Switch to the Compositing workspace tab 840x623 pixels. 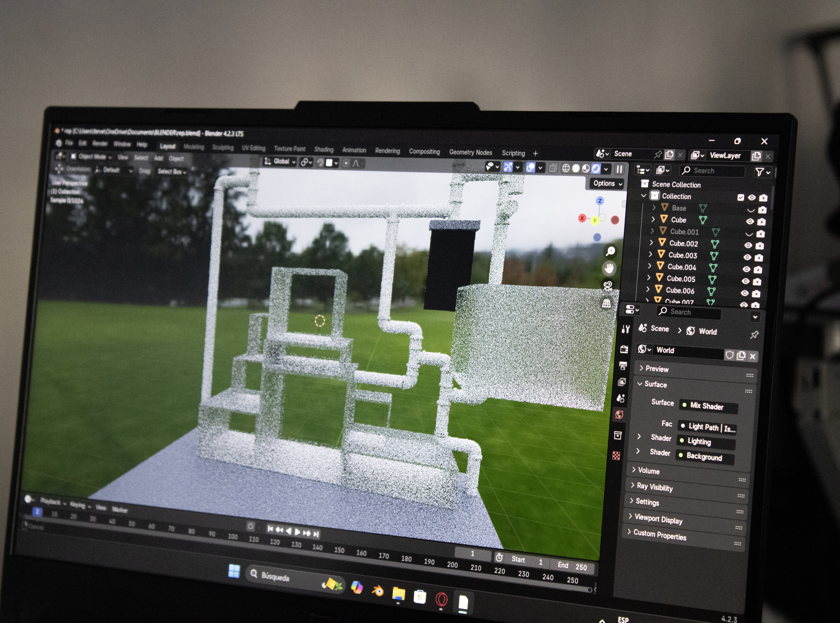425,152
